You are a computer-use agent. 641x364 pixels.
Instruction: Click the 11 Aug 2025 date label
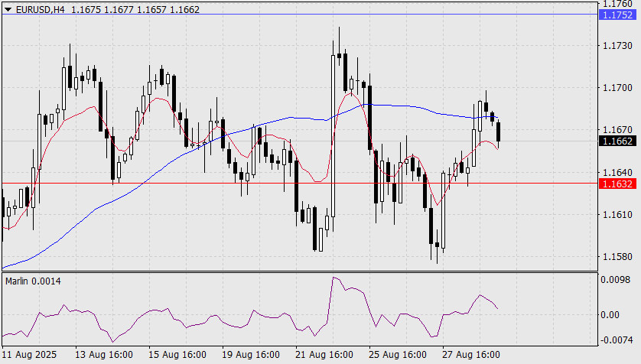29,354
